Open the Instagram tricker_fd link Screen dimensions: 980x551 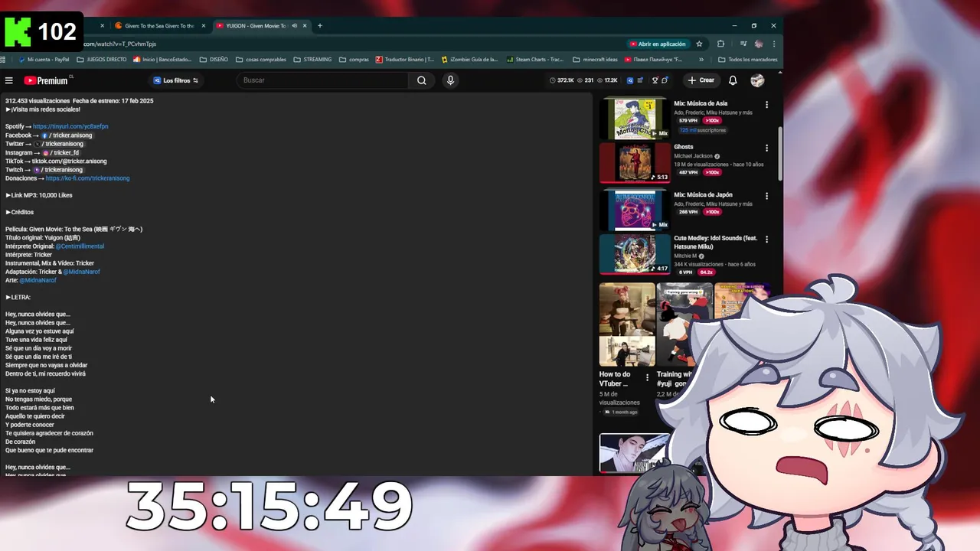(61, 153)
